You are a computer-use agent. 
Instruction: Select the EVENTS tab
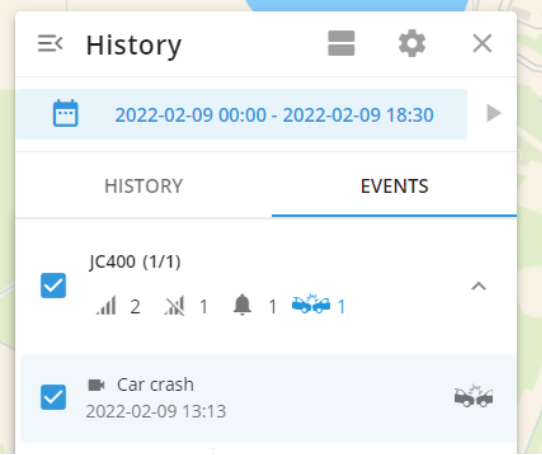click(394, 186)
